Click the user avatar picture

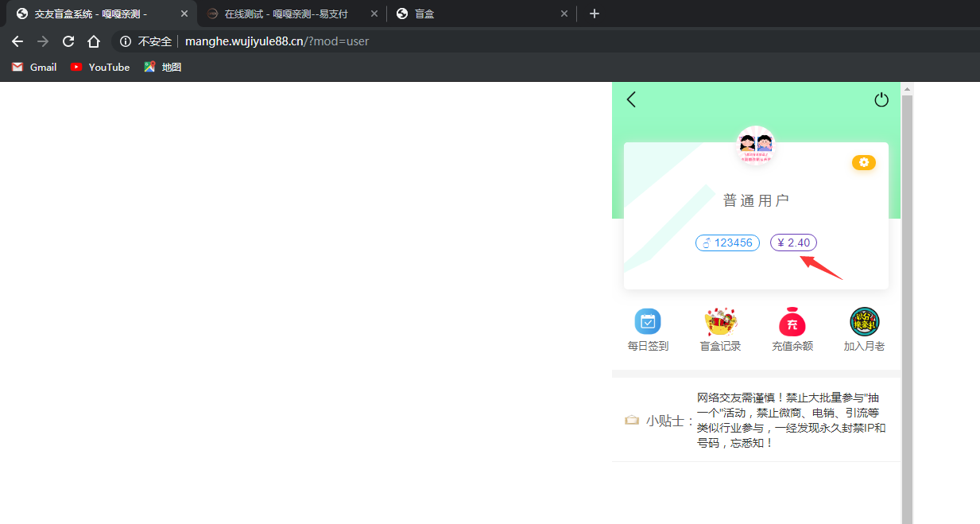click(x=755, y=145)
